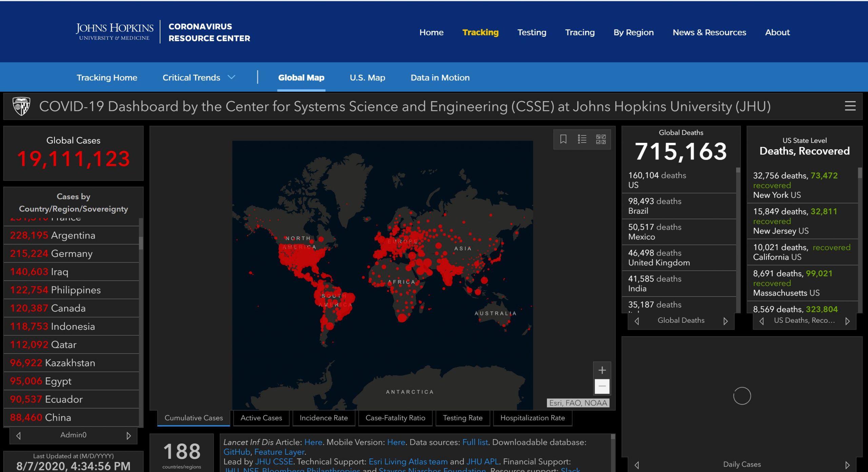Click previous arrow beside Global Deaths
The image size is (868, 472).
click(x=637, y=321)
